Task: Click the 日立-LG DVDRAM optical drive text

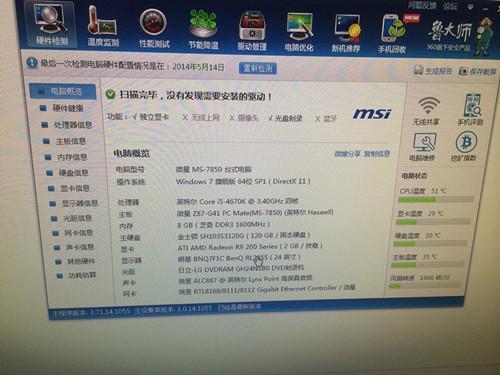Action: (x=241, y=269)
